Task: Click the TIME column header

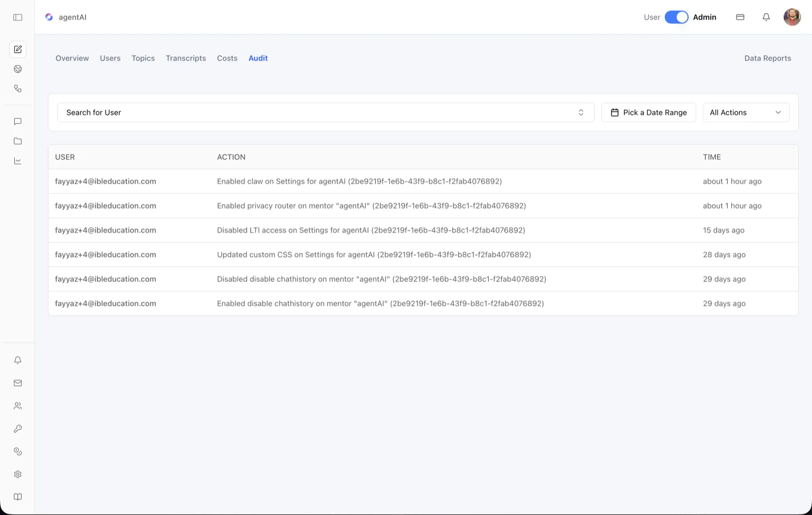Action: pos(712,157)
